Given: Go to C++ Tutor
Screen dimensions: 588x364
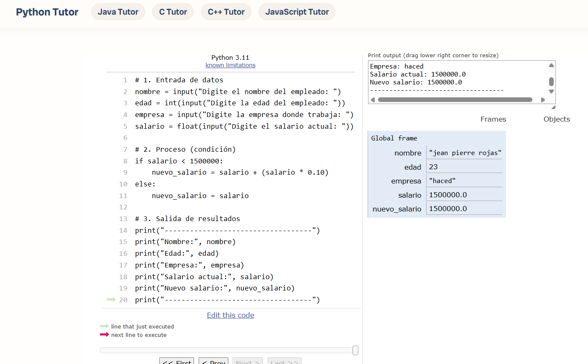Looking at the screenshot, I should tap(226, 12).
